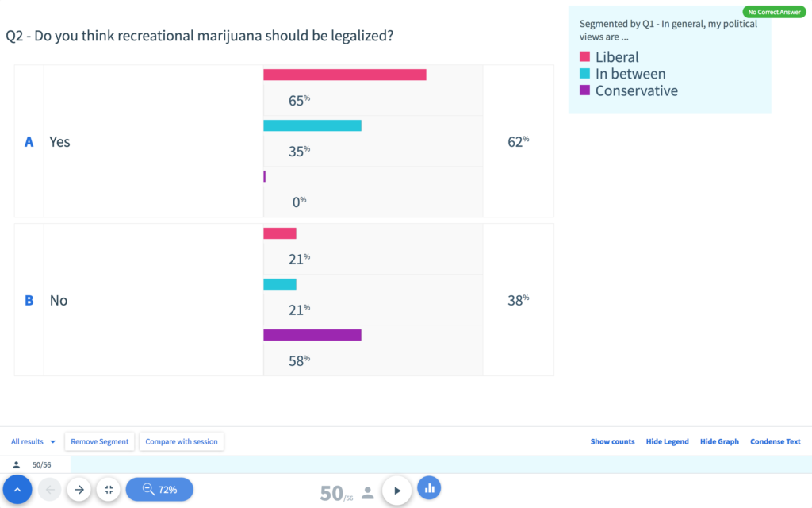The image size is (812, 508).
Task: Click the blue bar chart icon
Action: [x=429, y=488]
